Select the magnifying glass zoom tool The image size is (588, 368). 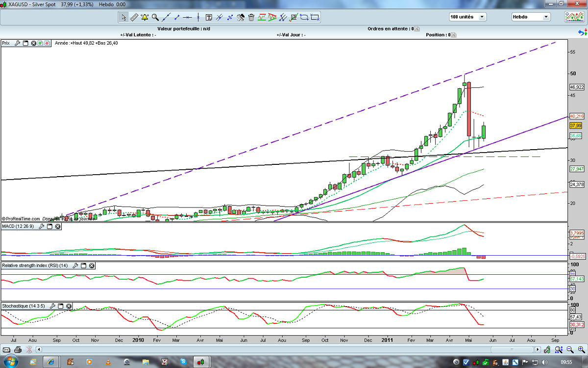click(x=155, y=17)
